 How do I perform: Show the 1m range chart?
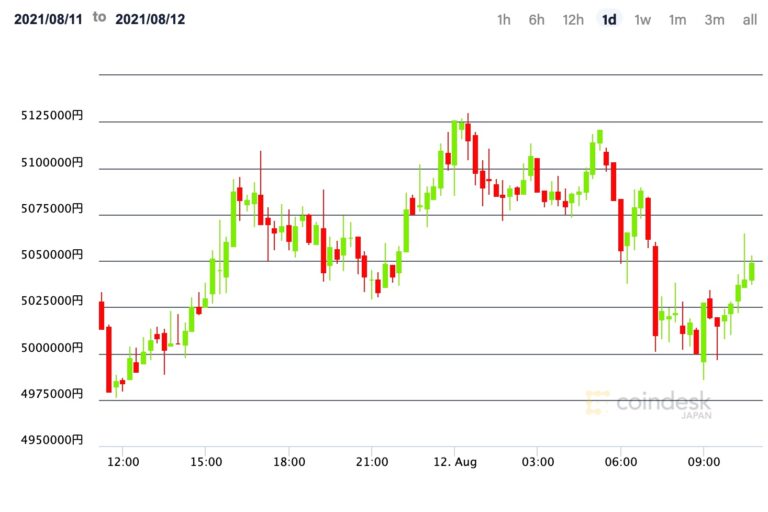tap(677, 20)
